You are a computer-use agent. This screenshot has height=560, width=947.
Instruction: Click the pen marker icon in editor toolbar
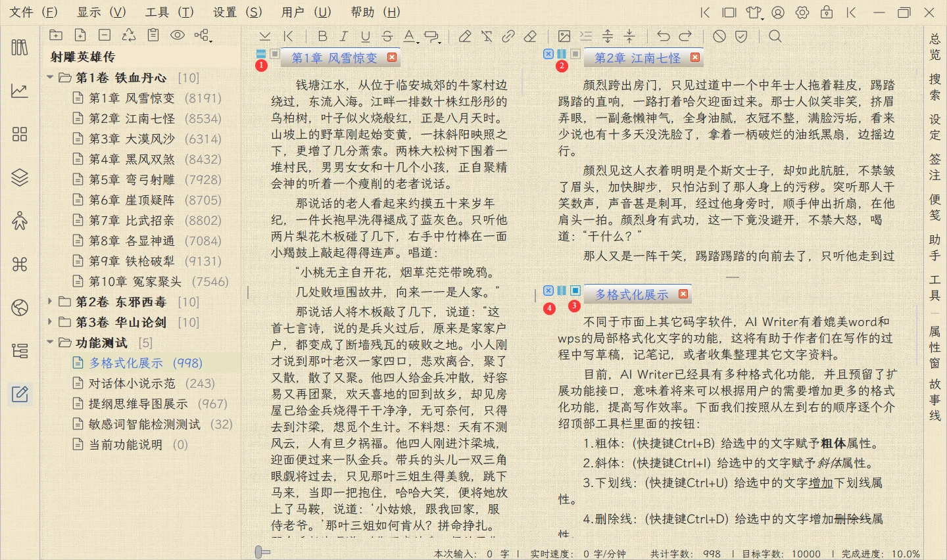pyautogui.click(x=465, y=36)
